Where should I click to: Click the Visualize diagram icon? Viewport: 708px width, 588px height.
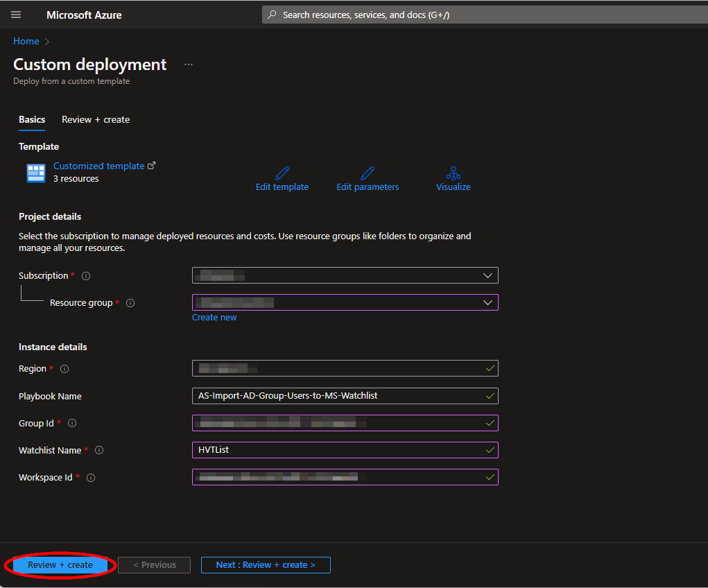pyautogui.click(x=454, y=173)
